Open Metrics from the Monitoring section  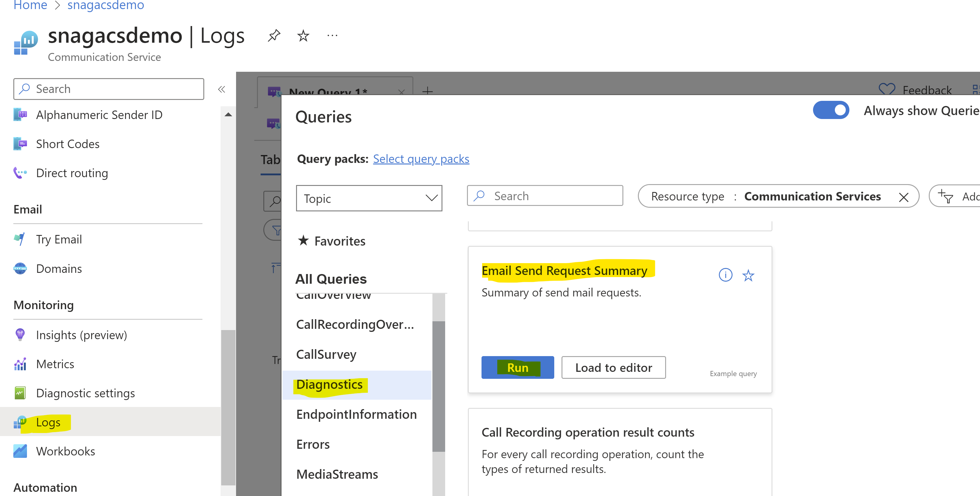point(55,364)
